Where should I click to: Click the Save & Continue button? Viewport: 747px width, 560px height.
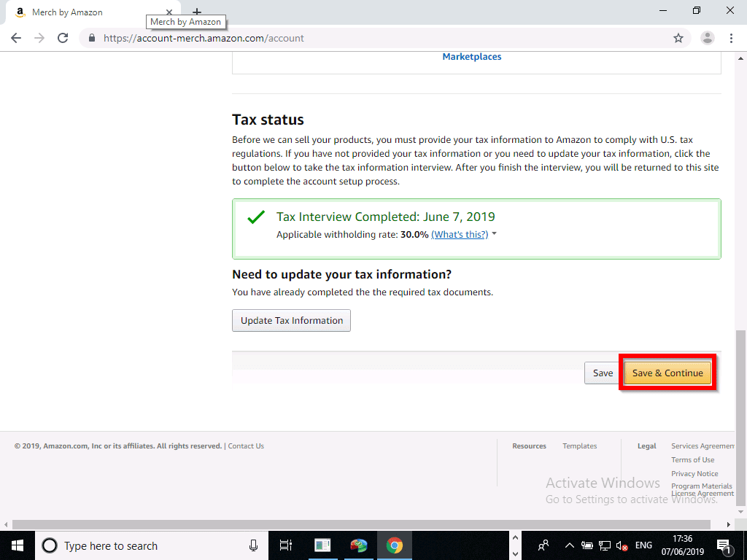[x=667, y=373]
